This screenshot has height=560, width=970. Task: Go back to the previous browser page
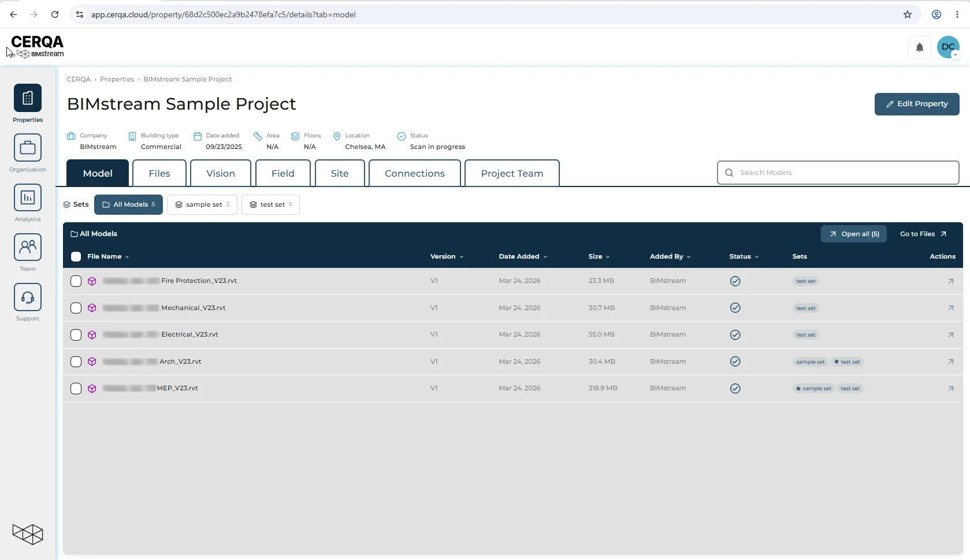(13, 14)
